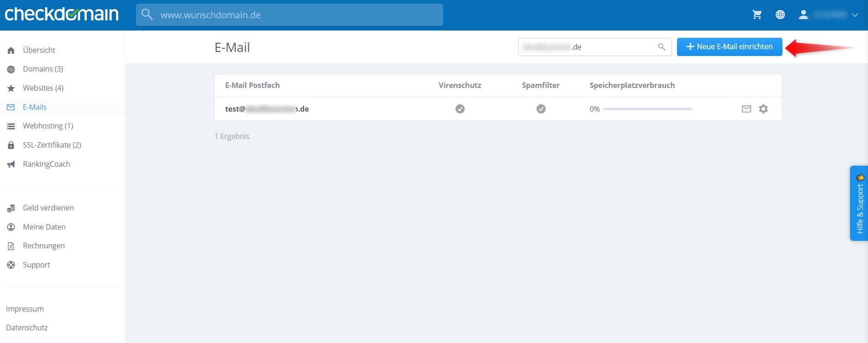Click the E-Mail Postfach column header
Viewport: 868px width, 343px height.
point(252,85)
